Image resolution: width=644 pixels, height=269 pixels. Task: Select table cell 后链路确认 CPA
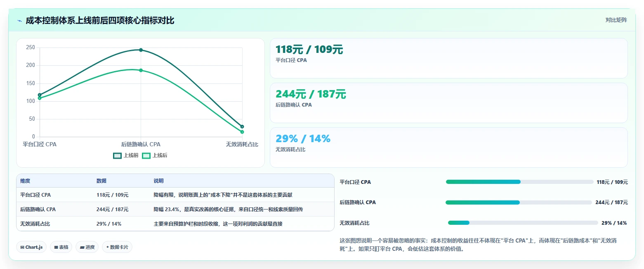[x=38, y=209]
